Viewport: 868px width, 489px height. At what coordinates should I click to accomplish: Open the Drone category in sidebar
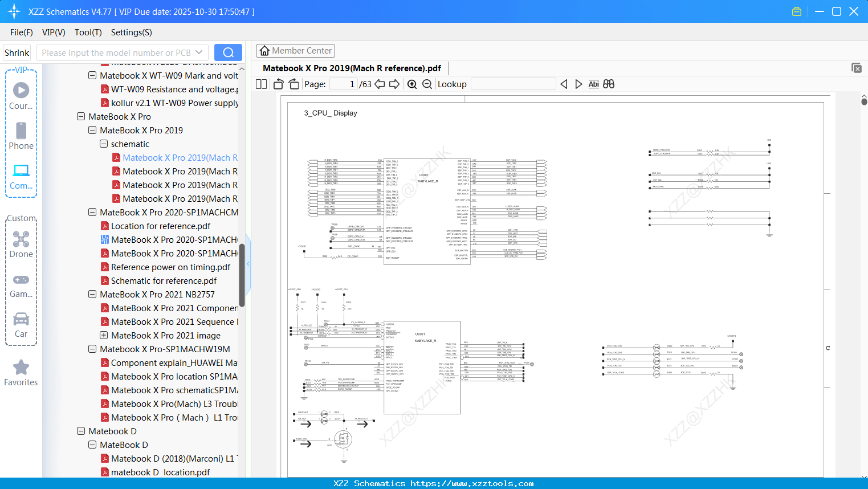(21, 244)
